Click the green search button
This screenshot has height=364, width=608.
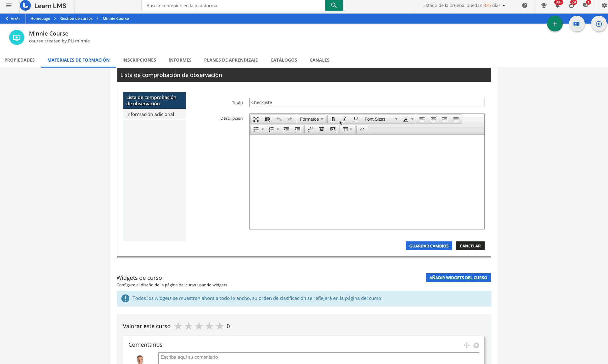(x=334, y=5)
